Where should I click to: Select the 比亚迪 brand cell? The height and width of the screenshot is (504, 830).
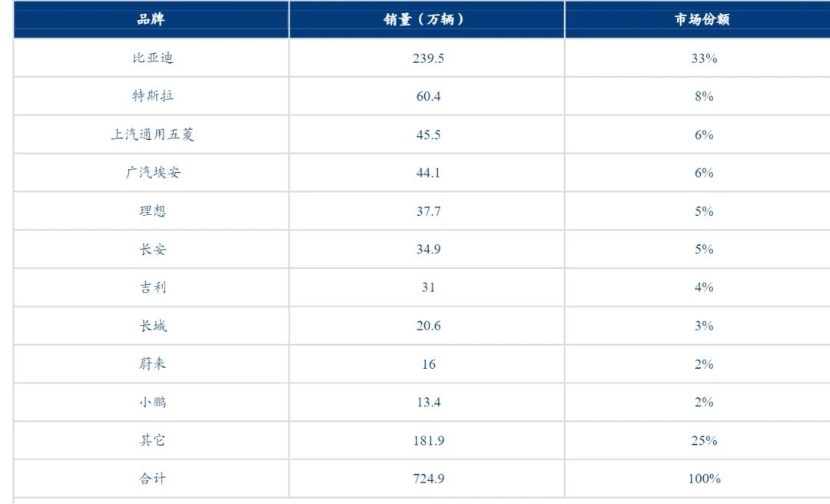pyautogui.click(x=152, y=58)
